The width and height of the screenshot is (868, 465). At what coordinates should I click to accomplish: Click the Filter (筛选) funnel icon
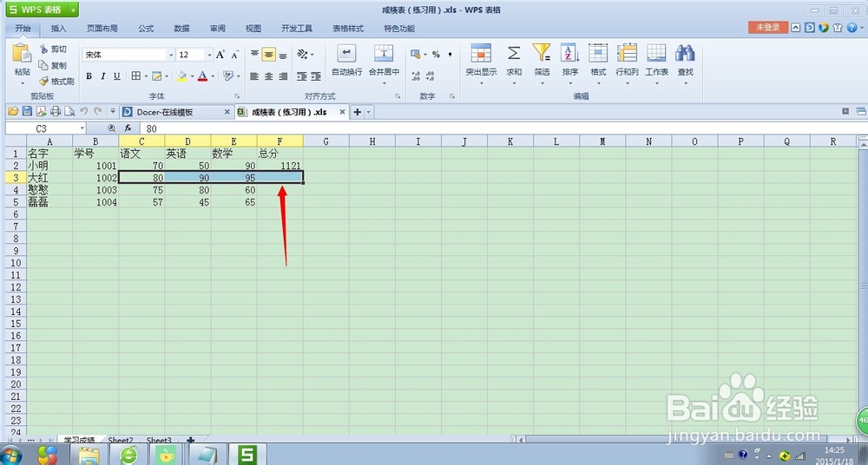542,53
